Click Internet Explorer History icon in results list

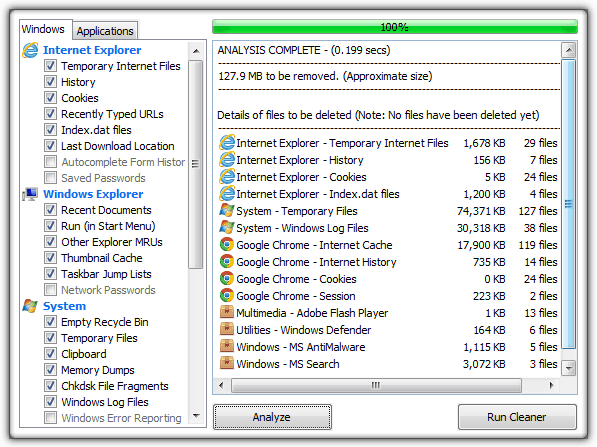(227, 160)
